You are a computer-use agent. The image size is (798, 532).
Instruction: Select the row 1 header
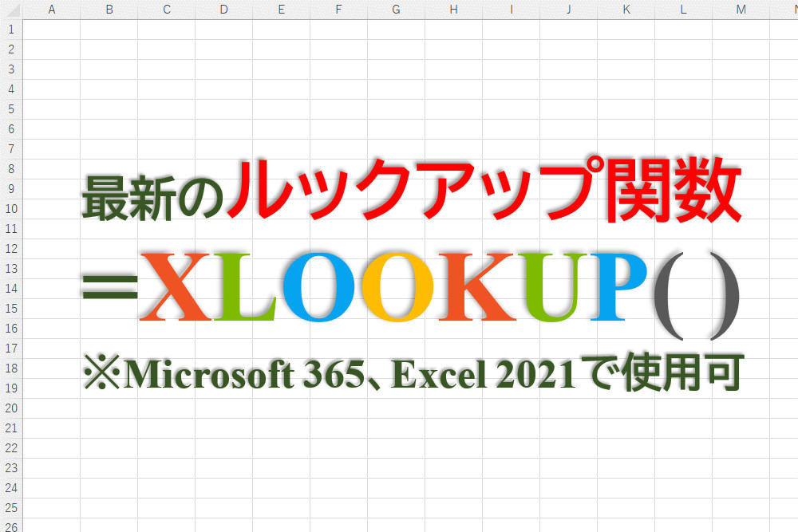11,30
